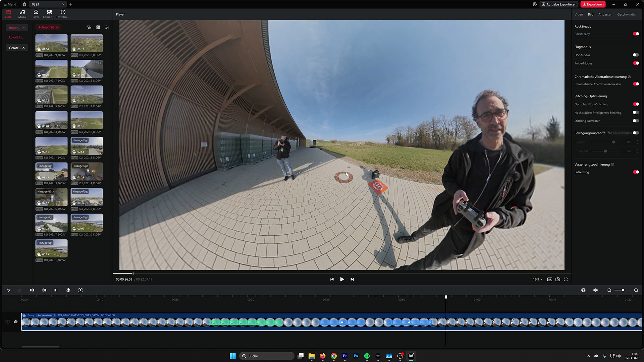
Task: Click the filter icon in media panel
Action: 89,27
